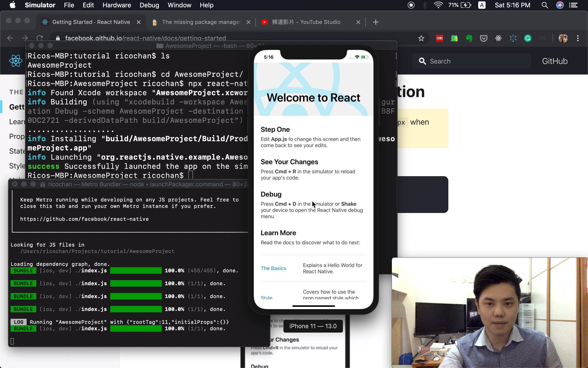This screenshot has height=368, width=588.
Task: Open the Evernote extension
Action: [x=469, y=38]
